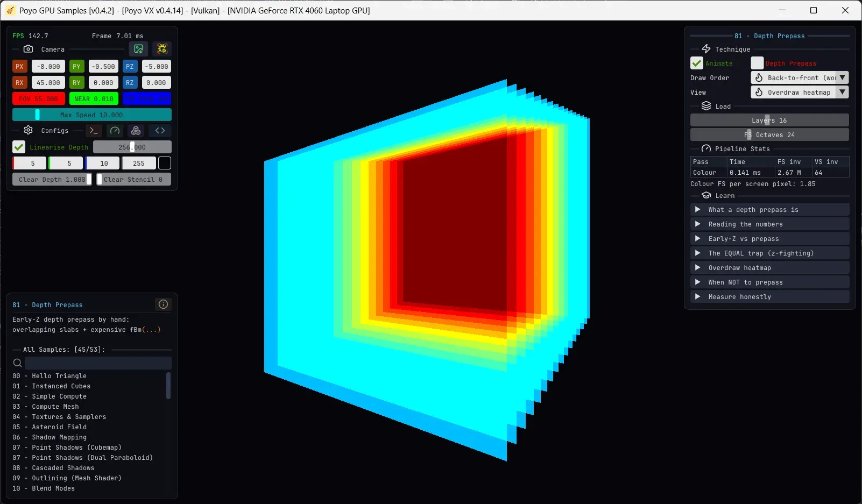Viewport: 862px width, 504px height.
Task: Select '09 - Outlining (Mesh Shader)' sample
Action: [x=67, y=478]
